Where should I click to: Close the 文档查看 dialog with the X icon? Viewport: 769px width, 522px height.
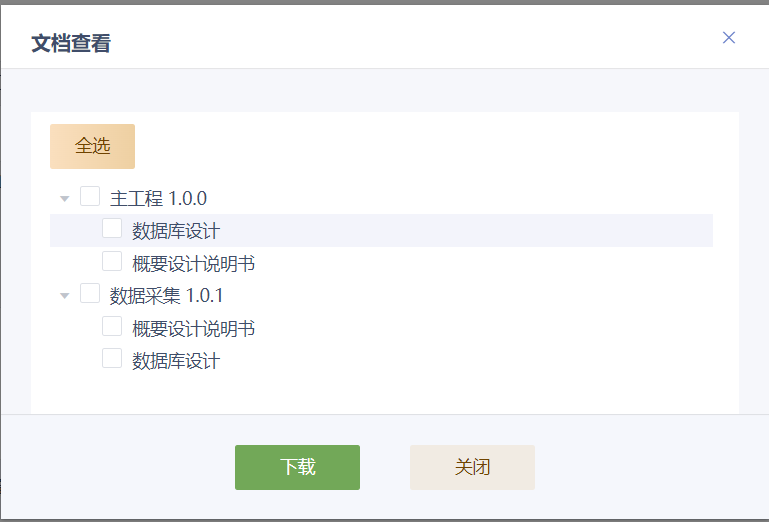(x=729, y=38)
